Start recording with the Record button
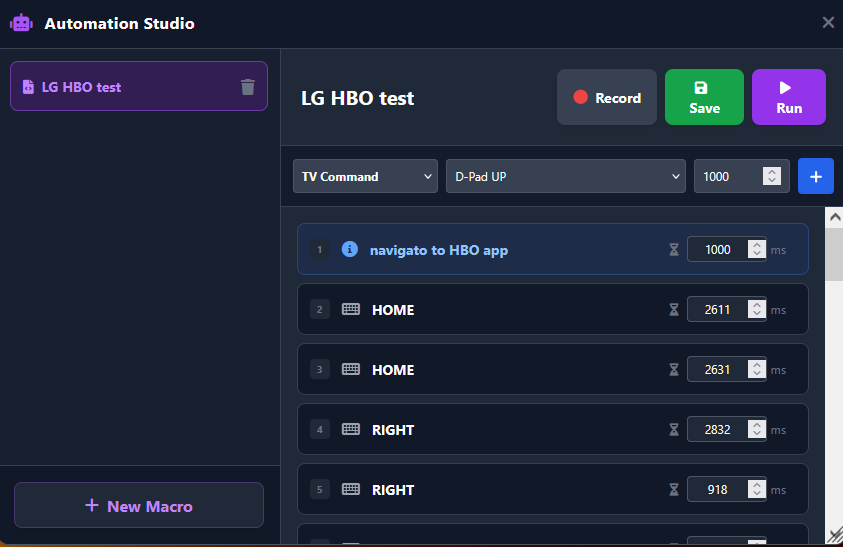 [x=606, y=97]
